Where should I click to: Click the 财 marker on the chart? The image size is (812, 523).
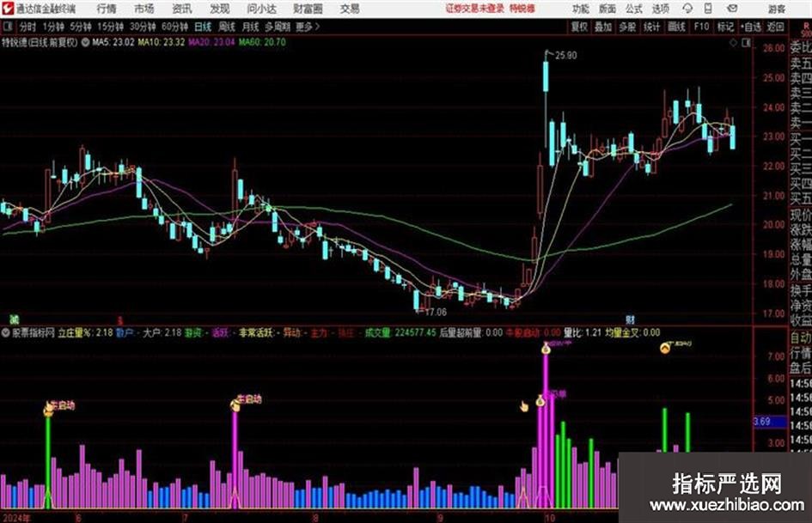pos(630,319)
